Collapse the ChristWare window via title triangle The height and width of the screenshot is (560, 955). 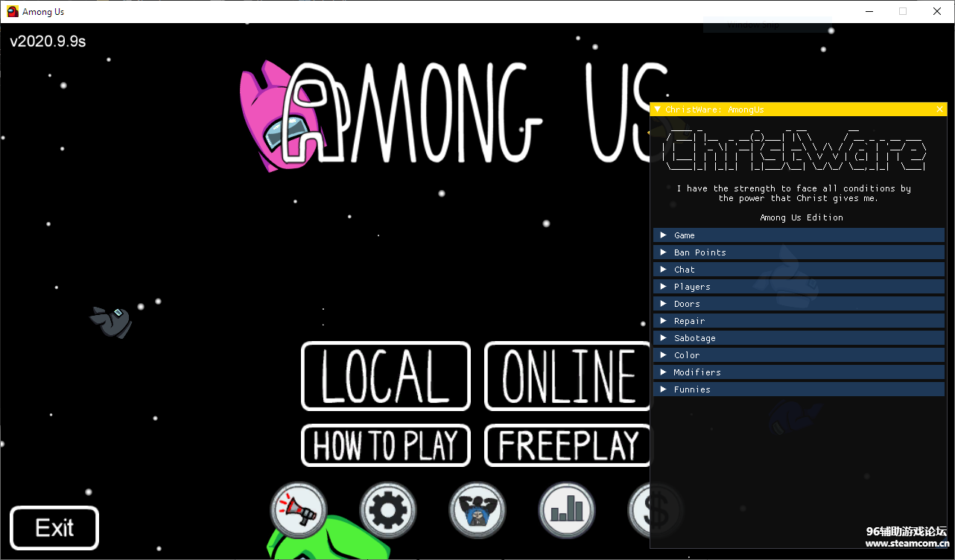coord(658,109)
